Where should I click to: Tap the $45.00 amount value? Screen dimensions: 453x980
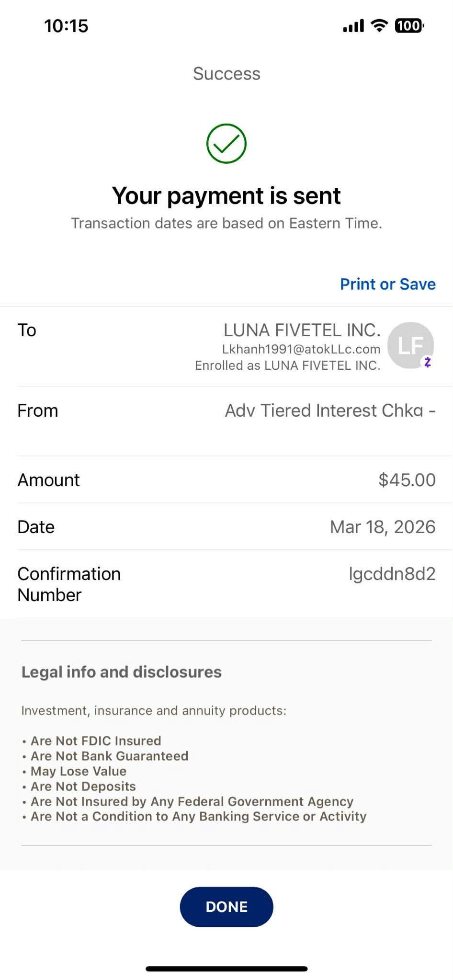tap(407, 480)
